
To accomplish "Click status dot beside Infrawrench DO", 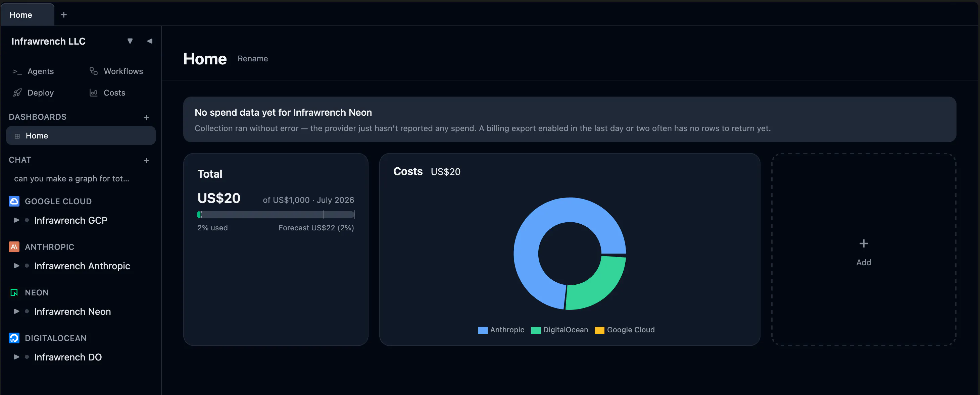I will click(x=27, y=357).
